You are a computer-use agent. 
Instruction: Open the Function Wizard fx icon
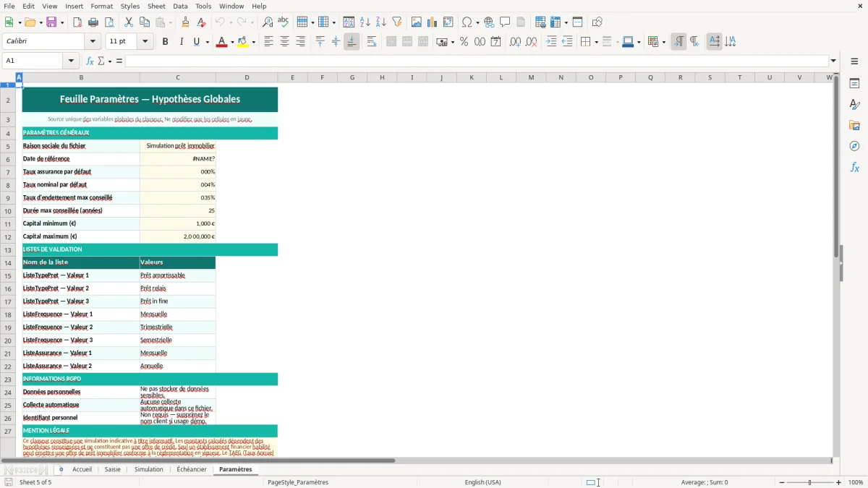(90, 61)
